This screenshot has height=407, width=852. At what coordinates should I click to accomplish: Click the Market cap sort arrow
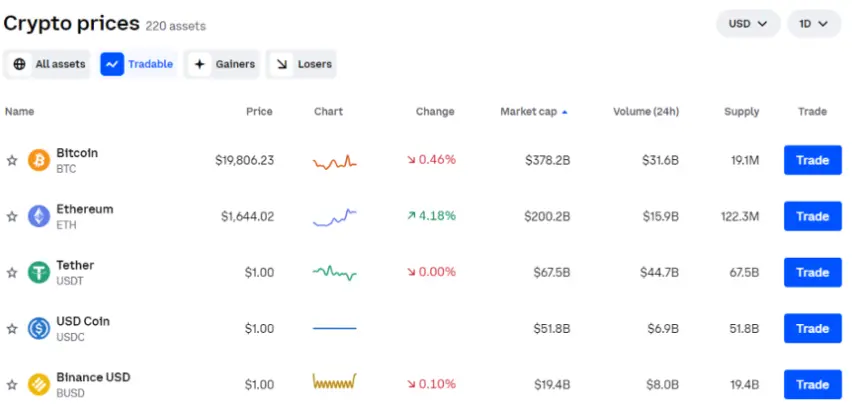tap(565, 112)
